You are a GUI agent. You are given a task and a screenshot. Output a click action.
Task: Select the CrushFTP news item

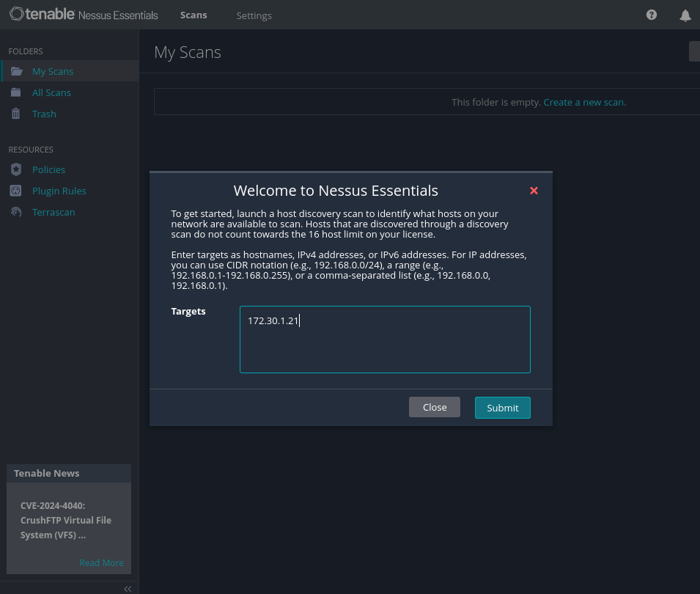(66, 520)
